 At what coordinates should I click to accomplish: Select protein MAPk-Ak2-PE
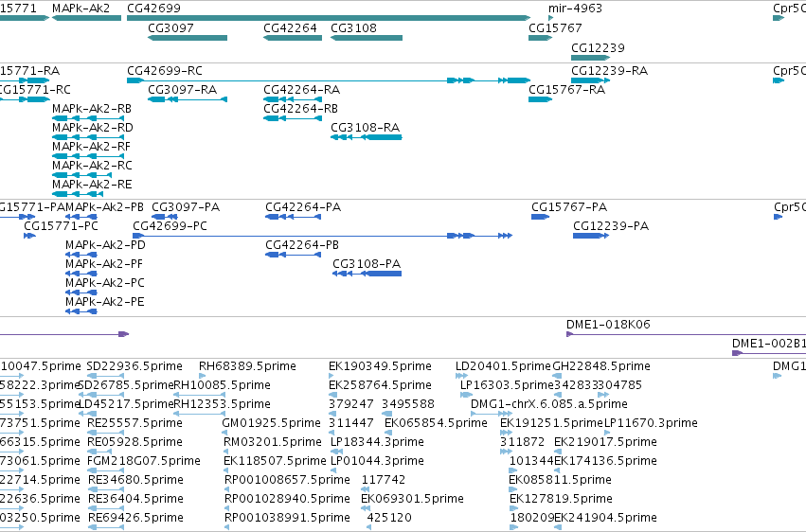pos(81,311)
